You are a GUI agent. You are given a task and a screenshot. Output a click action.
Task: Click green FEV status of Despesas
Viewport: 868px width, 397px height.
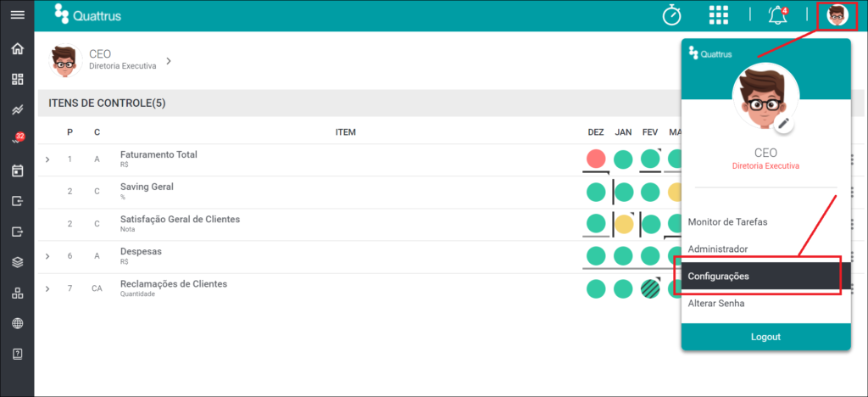pyautogui.click(x=650, y=256)
